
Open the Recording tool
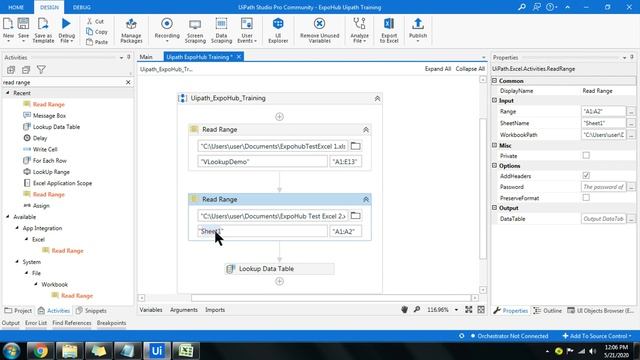click(167, 29)
